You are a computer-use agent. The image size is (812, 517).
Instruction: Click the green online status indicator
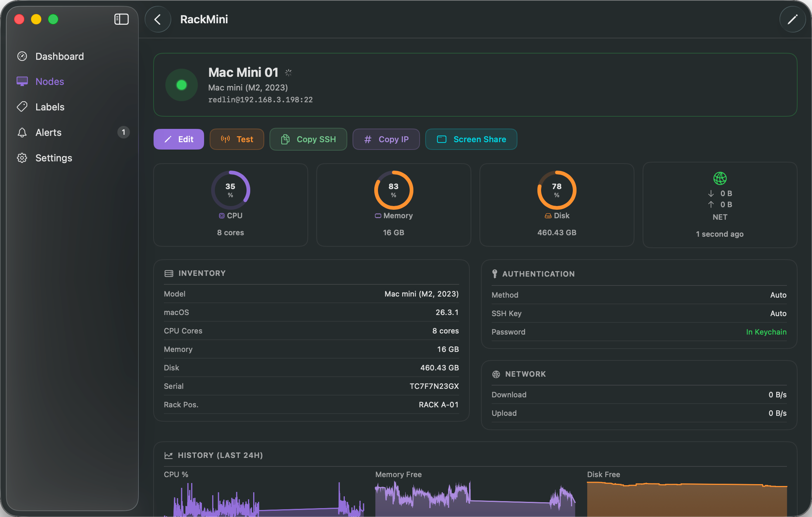click(181, 85)
